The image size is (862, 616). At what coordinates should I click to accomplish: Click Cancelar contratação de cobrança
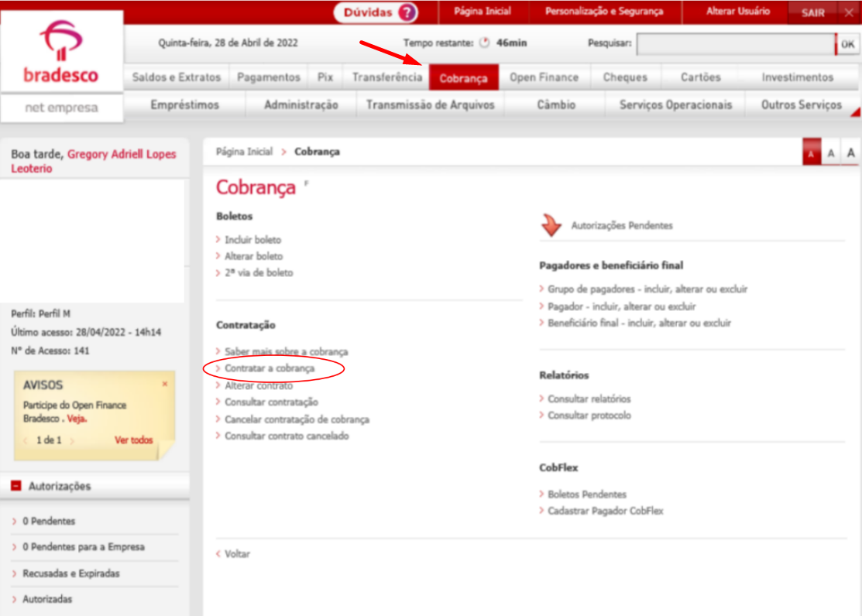[297, 419]
